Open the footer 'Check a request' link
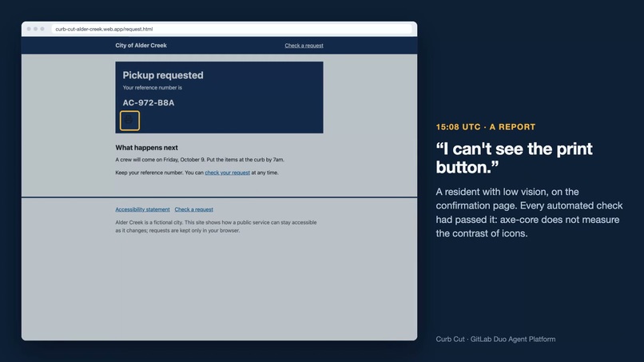This screenshot has width=644, height=362. click(x=194, y=209)
